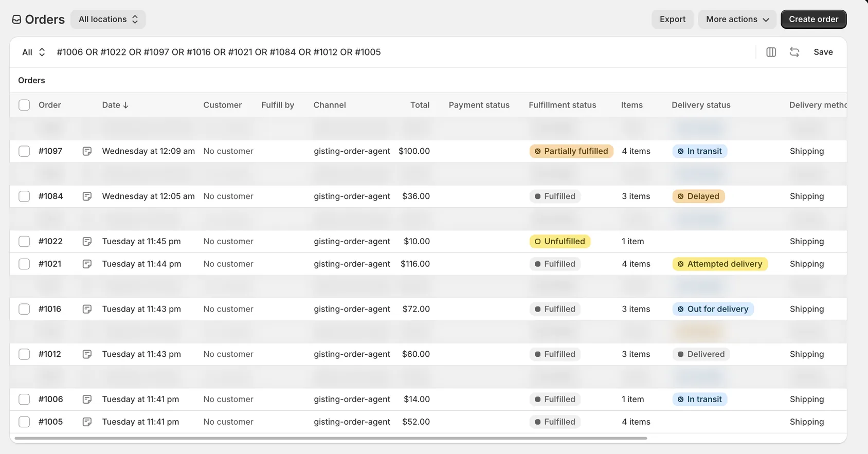Click the Attempted delivery badge
This screenshot has width=868, height=454.
(720, 264)
